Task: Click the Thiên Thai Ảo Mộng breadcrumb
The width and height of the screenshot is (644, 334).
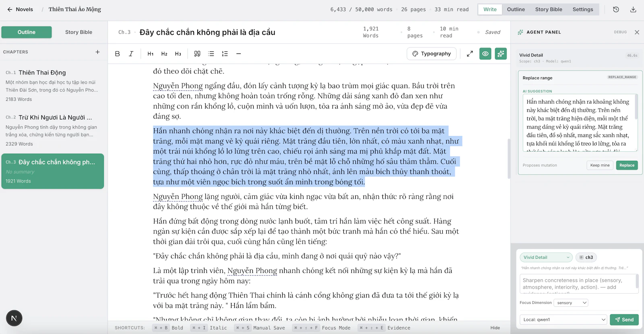Action: point(75,9)
